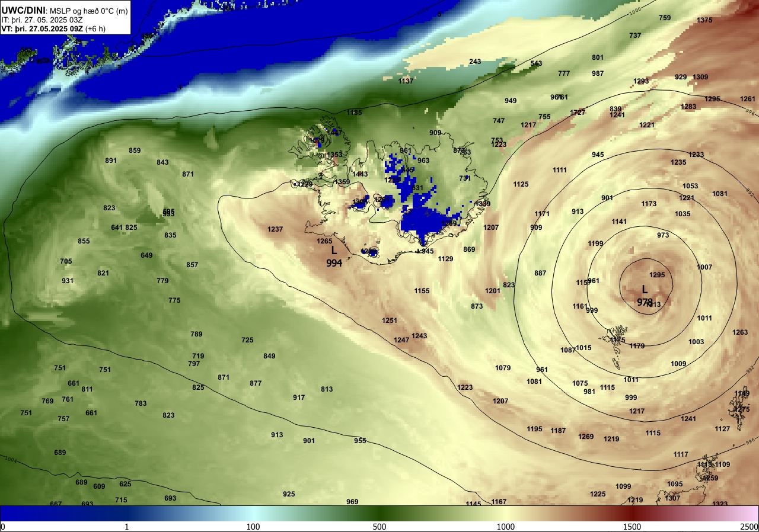This screenshot has width=759, height=532.
Task: Click the height value 1079
Action: click(x=503, y=368)
